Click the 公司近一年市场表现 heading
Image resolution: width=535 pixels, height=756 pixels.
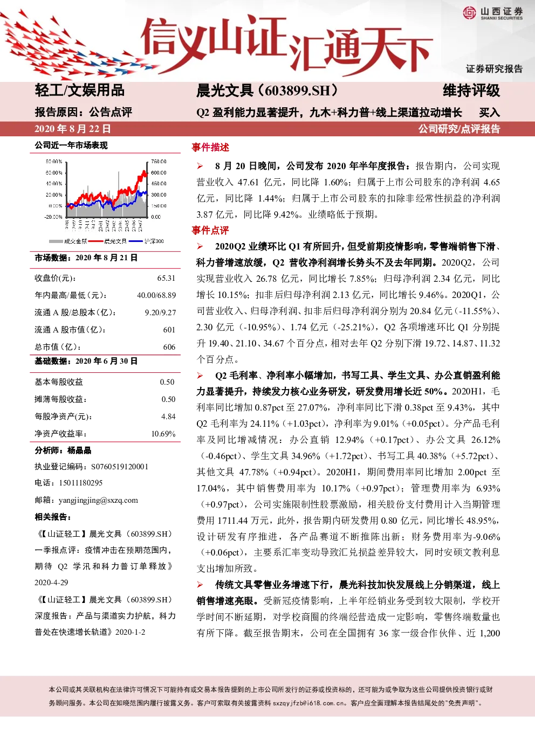[x=71, y=145]
